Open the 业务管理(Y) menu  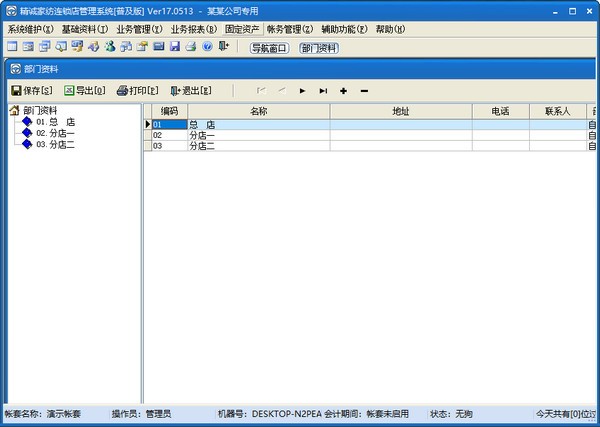click(139, 29)
